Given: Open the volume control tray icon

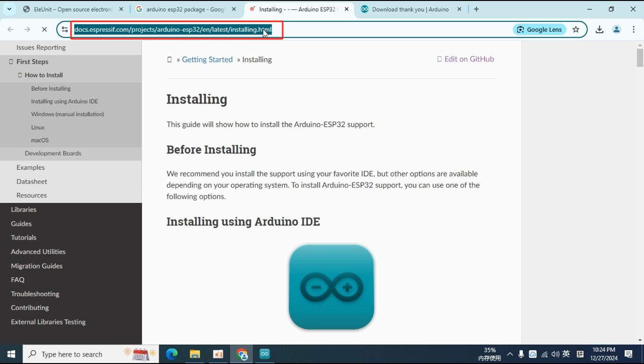Looking at the screenshot, I should pyautogui.click(x=555, y=354).
